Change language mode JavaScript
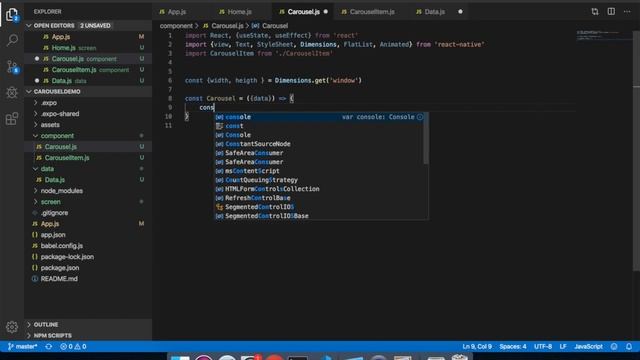The height and width of the screenshot is (360, 640). [x=588, y=347]
